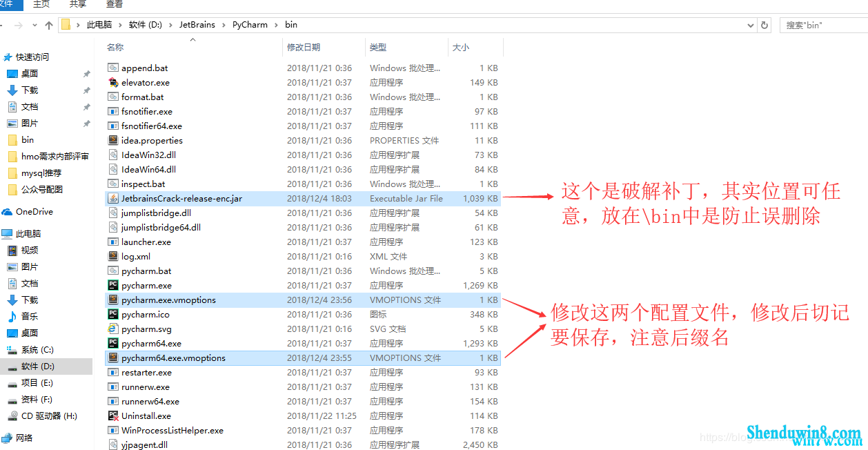Click the 音乐 music note icon
The height and width of the screenshot is (450, 868).
pyautogui.click(x=12, y=316)
